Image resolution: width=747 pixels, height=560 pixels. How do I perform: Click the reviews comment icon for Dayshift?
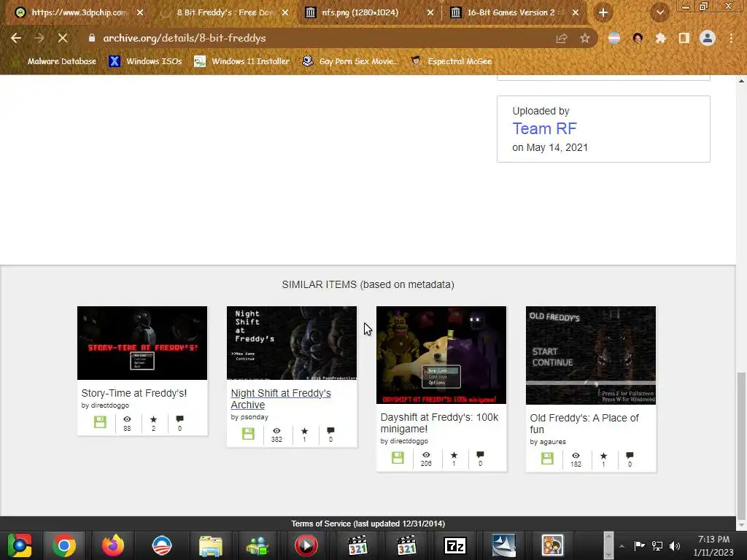click(480, 455)
